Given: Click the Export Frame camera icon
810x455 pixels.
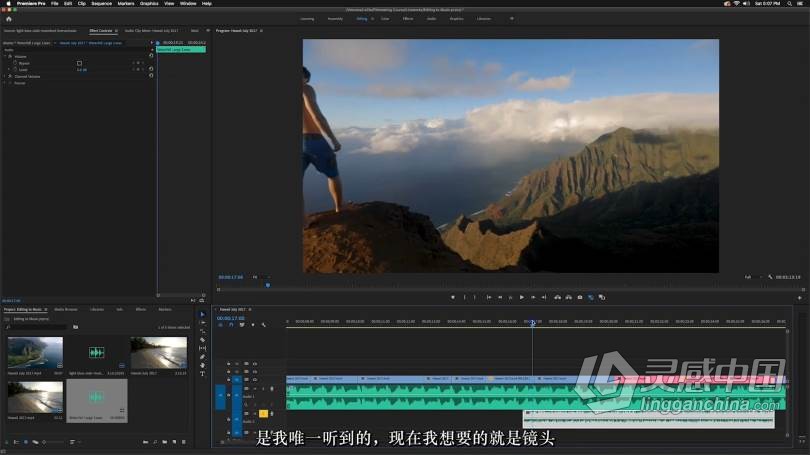Looking at the screenshot, I should (x=580, y=297).
